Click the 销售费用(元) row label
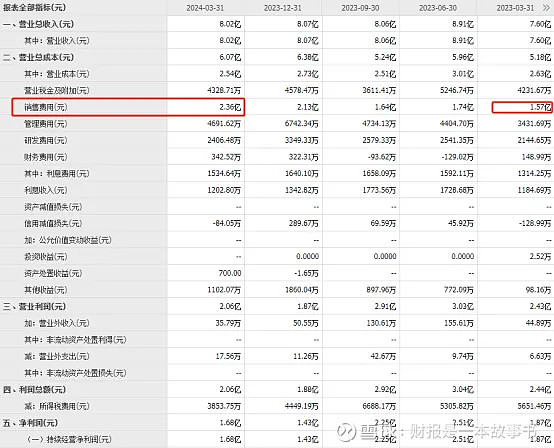Screen dimensions: 554x448 click(x=46, y=107)
